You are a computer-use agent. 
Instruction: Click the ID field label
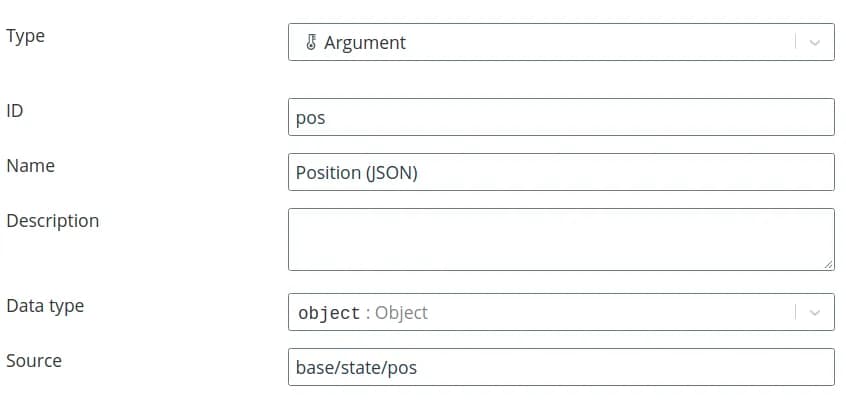point(15,111)
